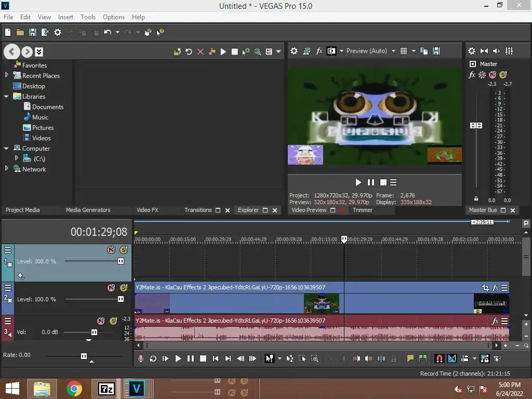Open project properties gear in main toolbar
The height and width of the screenshot is (399, 532).
(58, 32)
